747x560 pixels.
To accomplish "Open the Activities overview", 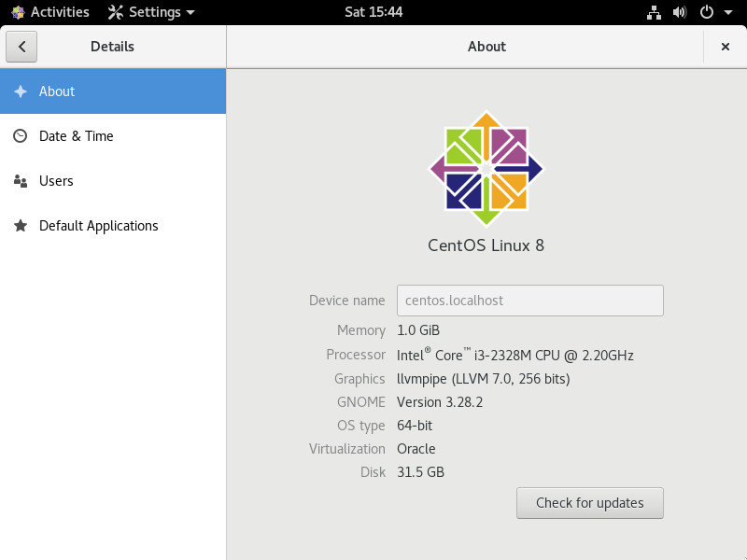I will tap(50, 12).
